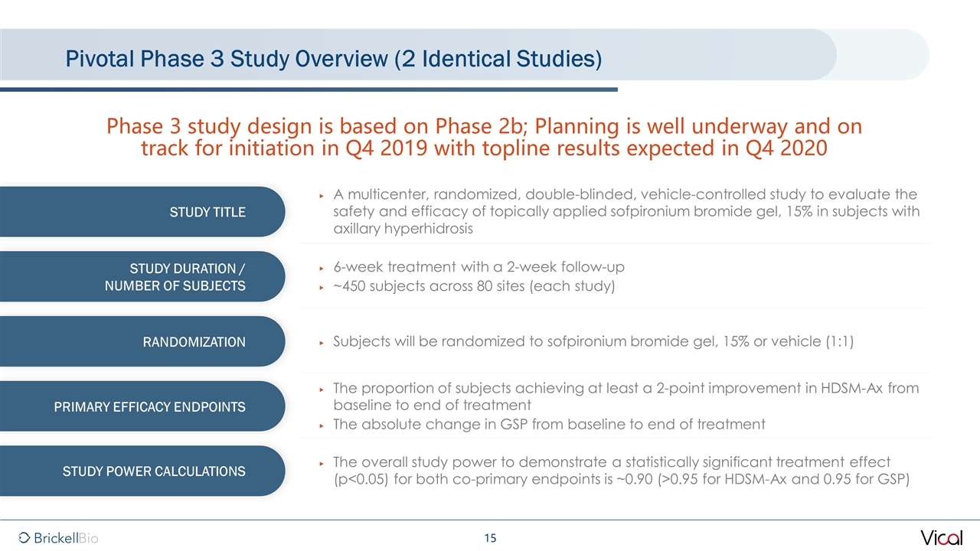Click the bullet arrow before 'The proportion of subjects'
This screenshot has width=980, height=551.
(x=322, y=390)
